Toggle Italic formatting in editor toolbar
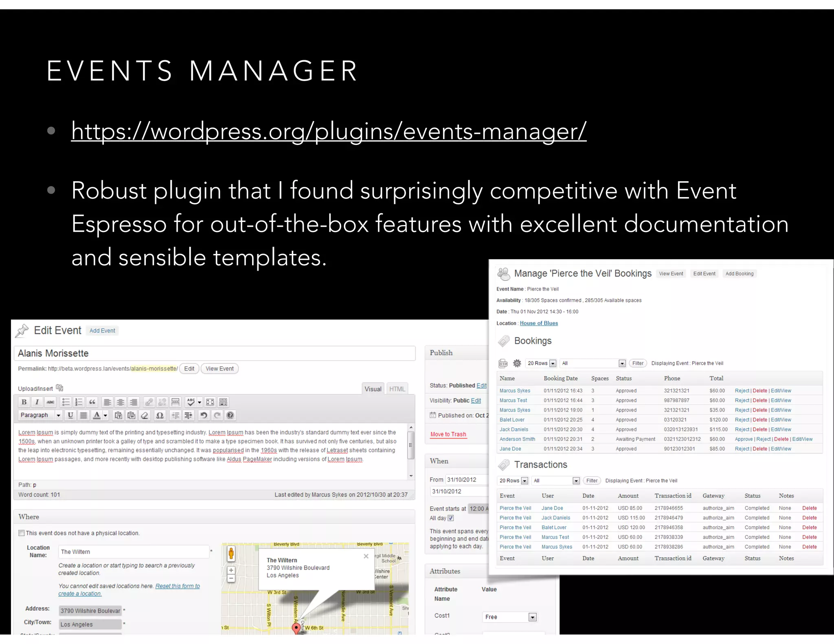The width and height of the screenshot is (834, 644). pos(37,402)
